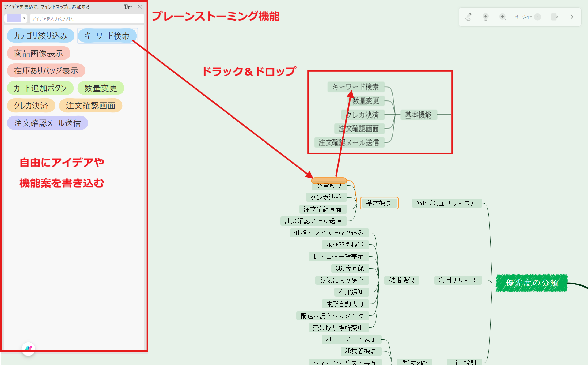Click the lightbulb brainstorming icon

point(485,17)
